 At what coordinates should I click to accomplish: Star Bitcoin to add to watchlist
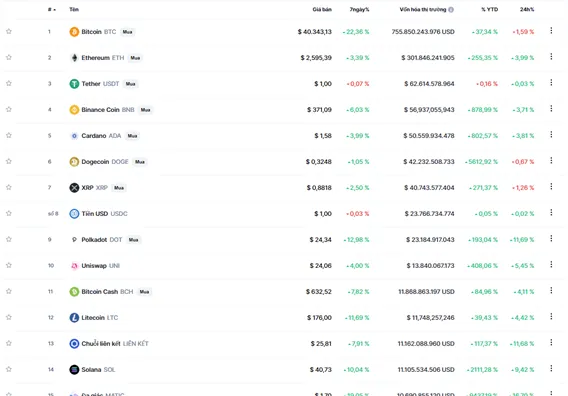[9, 32]
